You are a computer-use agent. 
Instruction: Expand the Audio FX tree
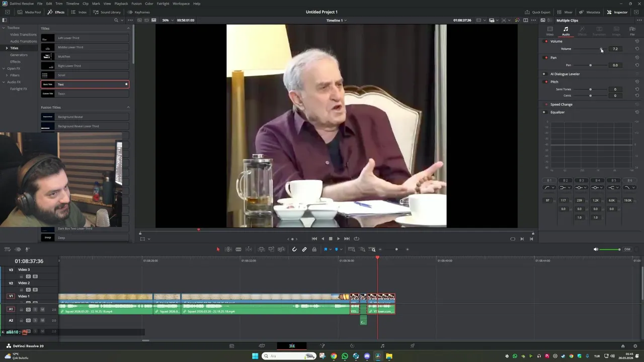(4, 82)
